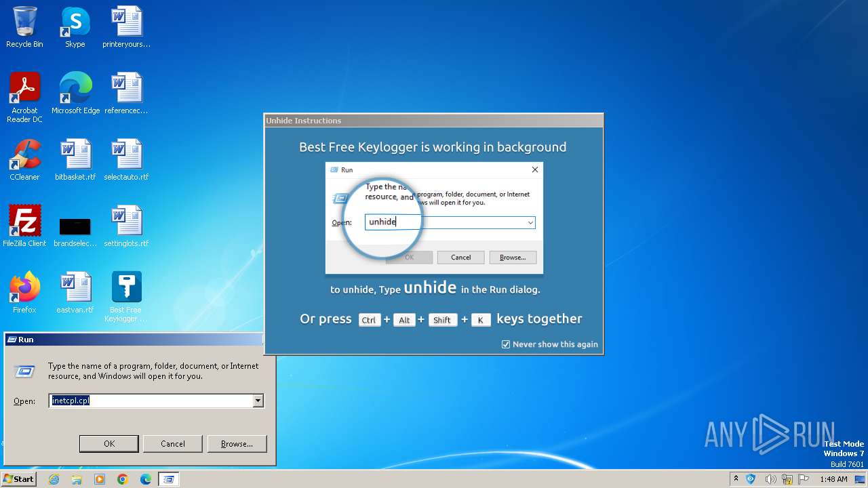Open Best Free Keylogger desktop shortcut
Viewport: 868px width, 488px height.
[x=126, y=297]
